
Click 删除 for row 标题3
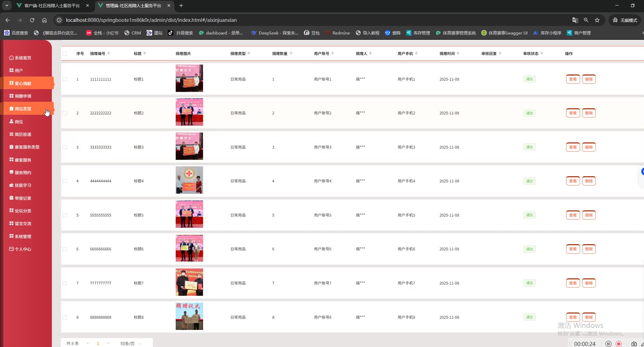point(589,147)
